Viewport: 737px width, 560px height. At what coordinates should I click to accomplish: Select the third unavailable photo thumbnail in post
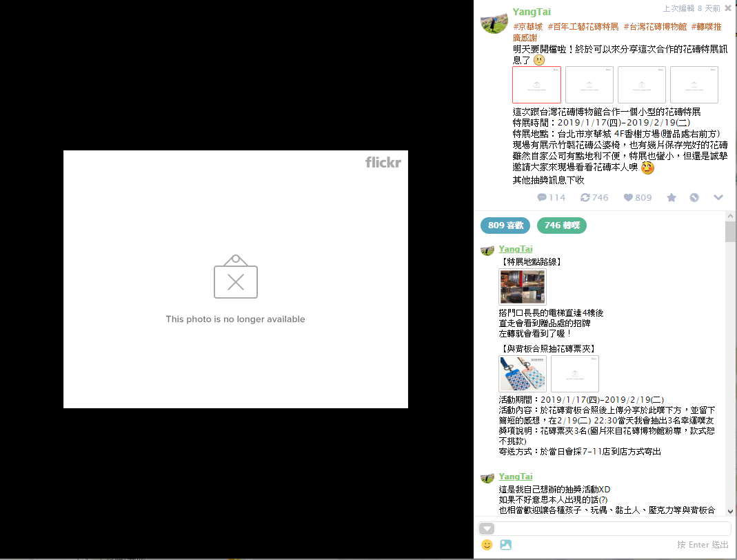pyautogui.click(x=642, y=85)
